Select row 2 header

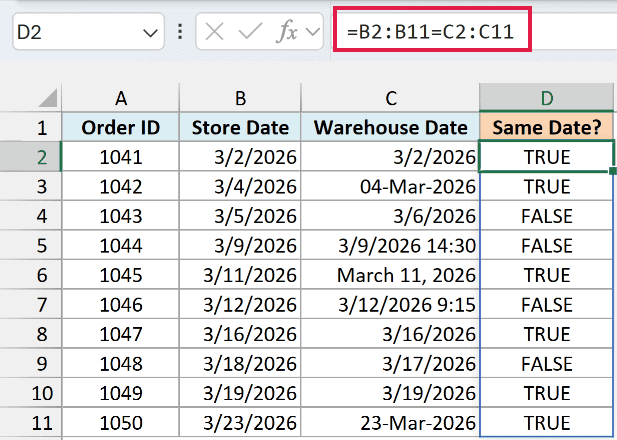(31, 157)
